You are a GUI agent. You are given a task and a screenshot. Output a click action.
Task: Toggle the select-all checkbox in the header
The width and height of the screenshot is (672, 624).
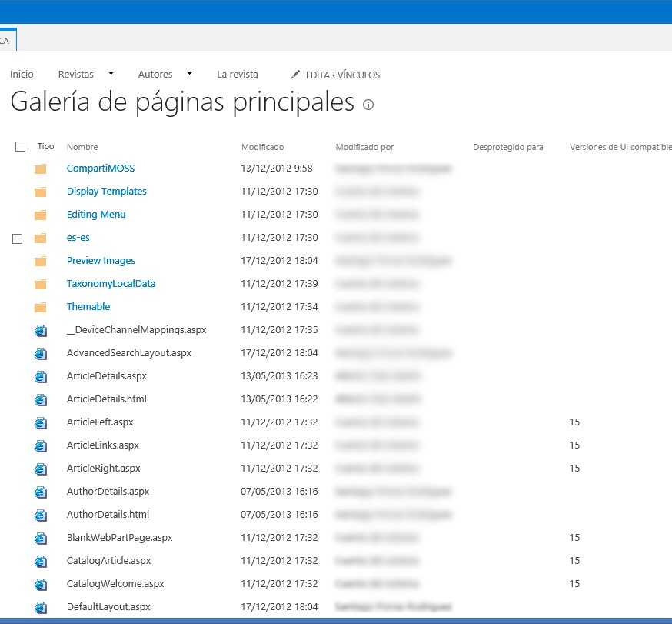click(x=21, y=147)
